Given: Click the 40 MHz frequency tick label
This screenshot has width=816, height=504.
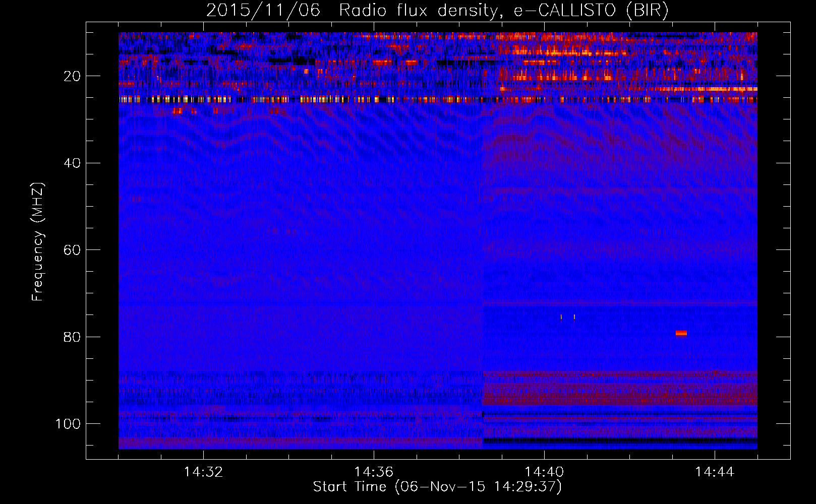Looking at the screenshot, I should (x=72, y=163).
